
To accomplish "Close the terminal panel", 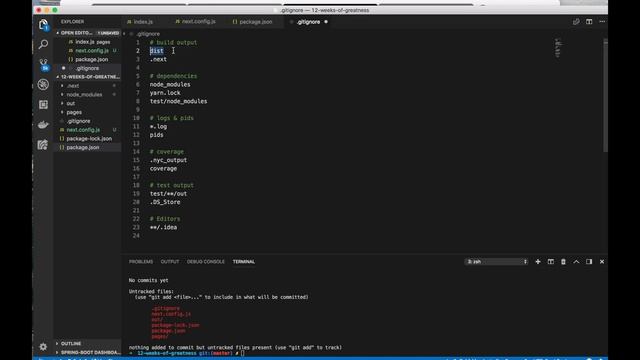I will (602, 262).
